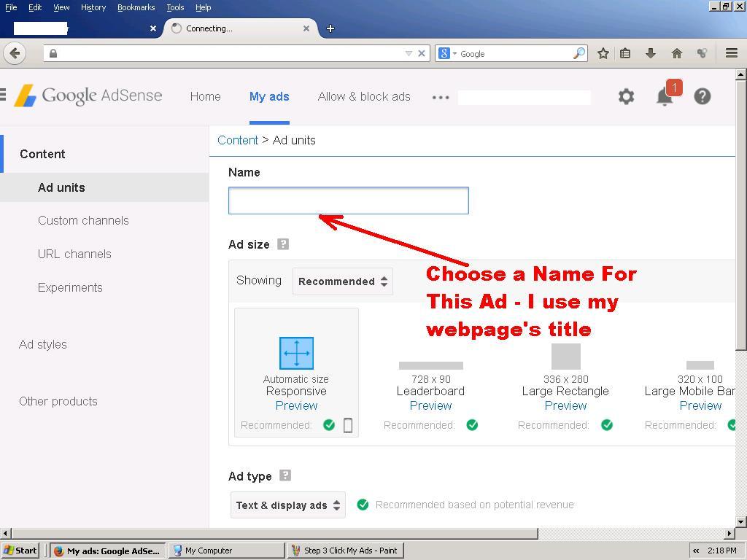Open the Text & display ads dropdown

tap(287, 505)
